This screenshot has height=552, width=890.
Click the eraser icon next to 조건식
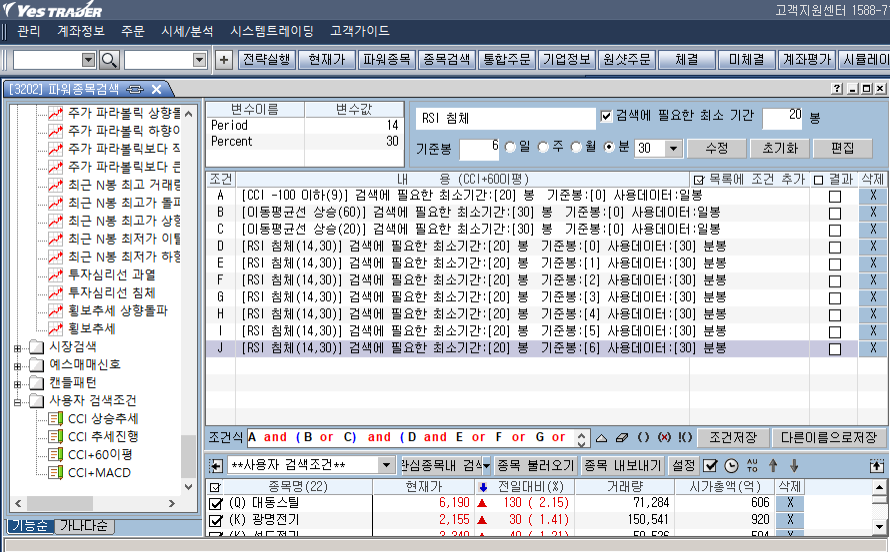pyautogui.click(x=621, y=438)
